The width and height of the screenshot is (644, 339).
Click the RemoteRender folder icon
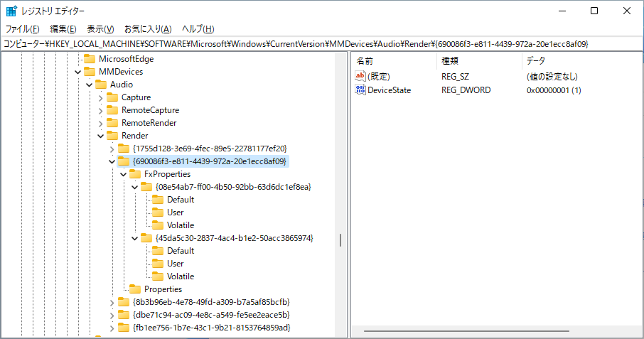(x=112, y=123)
